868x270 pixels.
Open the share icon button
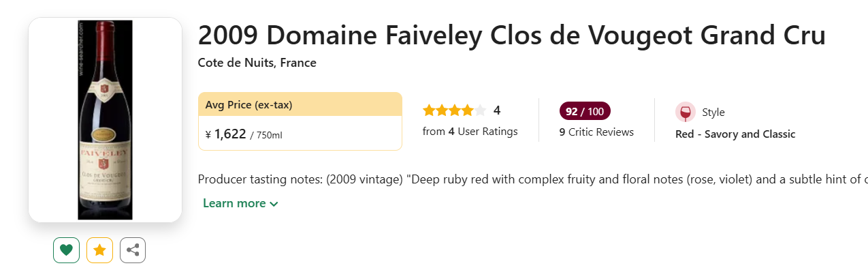coord(133,250)
